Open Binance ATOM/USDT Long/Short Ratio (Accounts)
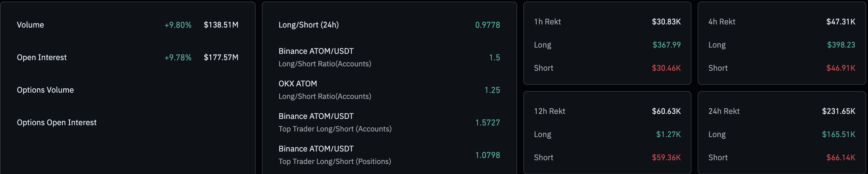Viewport: 868px width, 174px height. click(325, 57)
